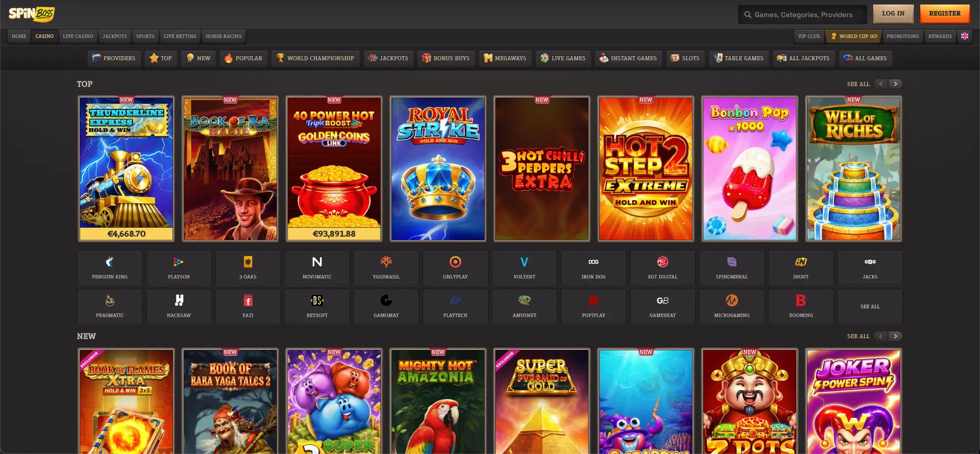Open Gamebeat provider games
Viewport: 980px width, 454px height.
click(663, 306)
